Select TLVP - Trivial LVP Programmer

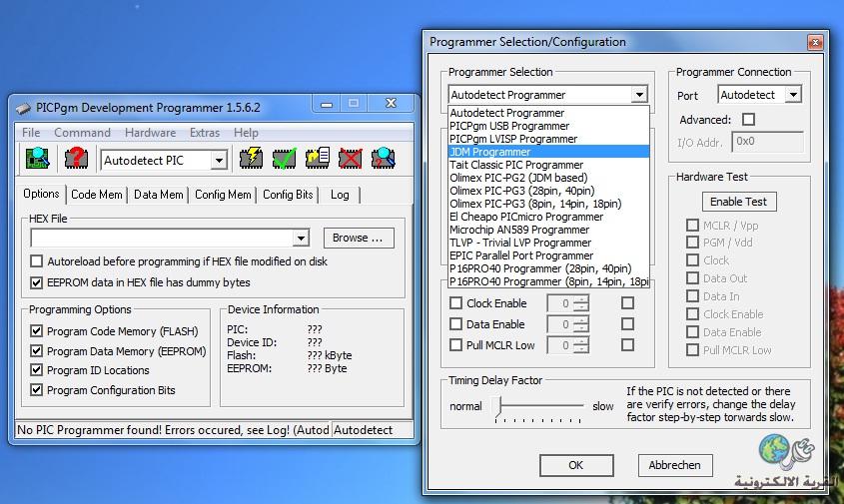[x=548, y=243]
